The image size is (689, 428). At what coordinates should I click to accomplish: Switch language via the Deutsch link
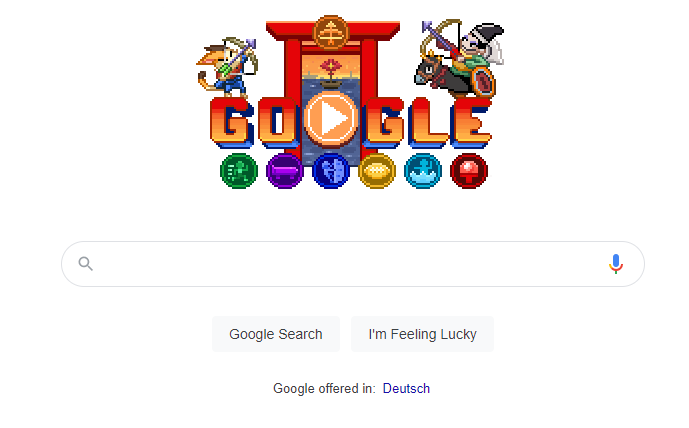click(x=406, y=388)
